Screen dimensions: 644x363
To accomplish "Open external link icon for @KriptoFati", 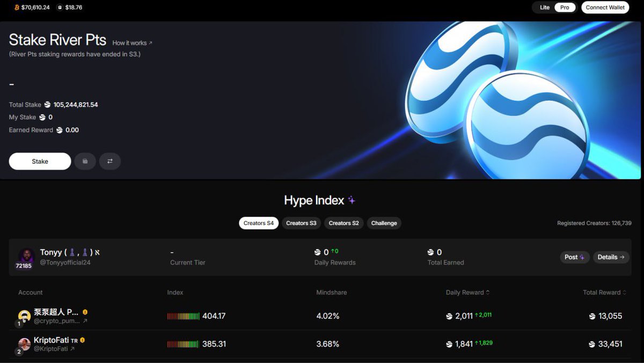I will [x=72, y=349].
